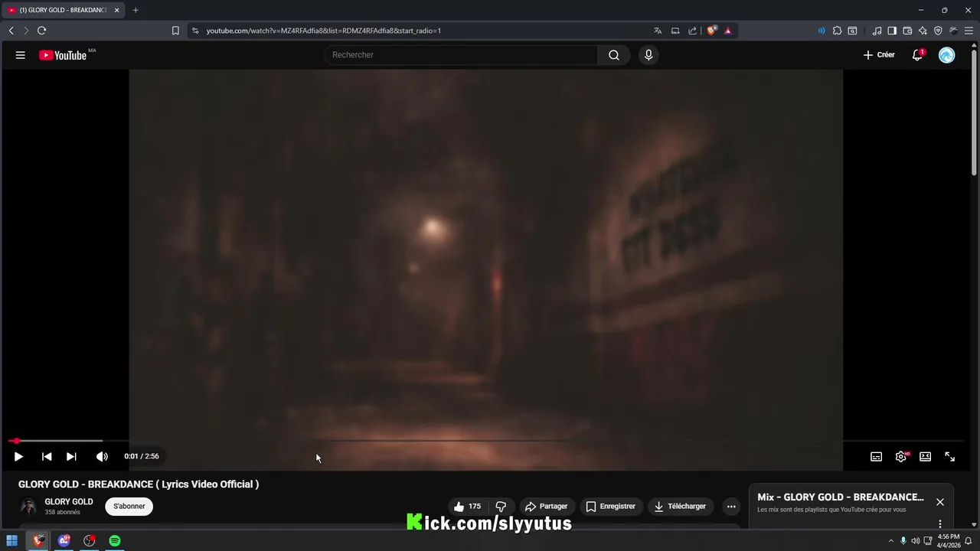The height and width of the screenshot is (551, 980).
Task: Open the player settings gear
Action: point(901,456)
